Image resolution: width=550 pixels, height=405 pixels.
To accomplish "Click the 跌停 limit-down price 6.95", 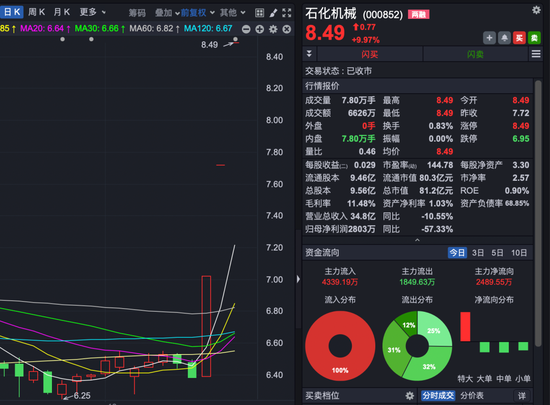I will [x=521, y=139].
